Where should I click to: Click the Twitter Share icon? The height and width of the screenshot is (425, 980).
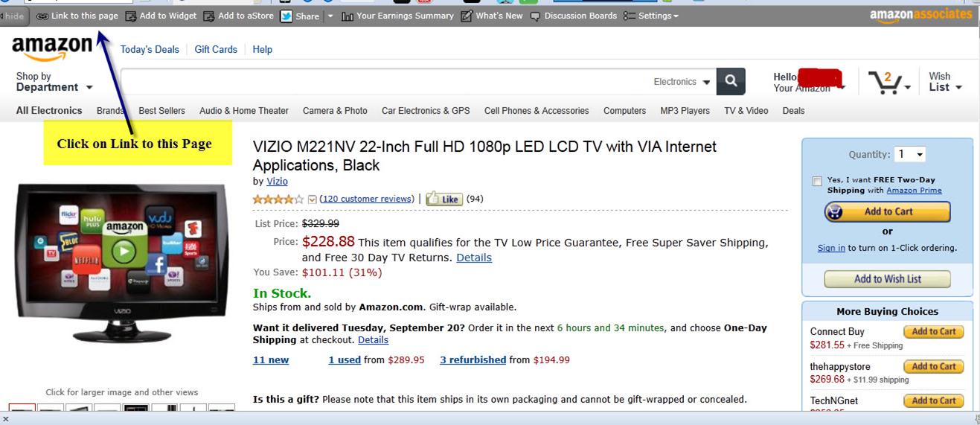pos(286,16)
